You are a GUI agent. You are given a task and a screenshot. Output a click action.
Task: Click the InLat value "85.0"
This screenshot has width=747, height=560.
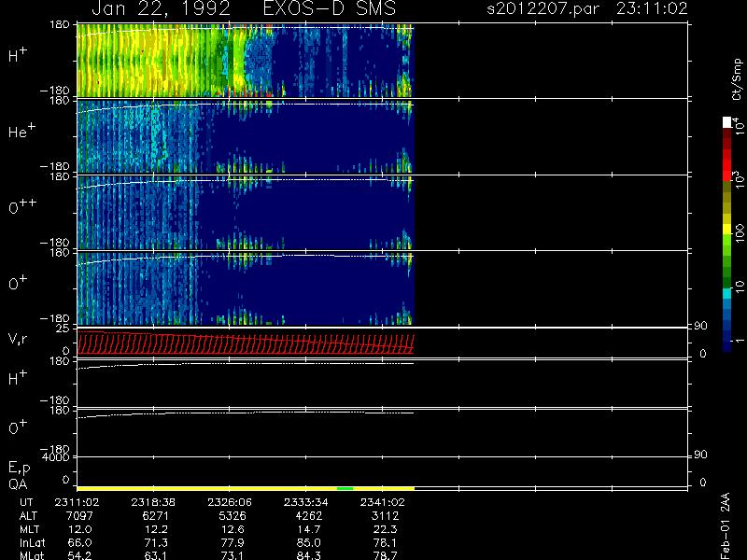tap(309, 542)
